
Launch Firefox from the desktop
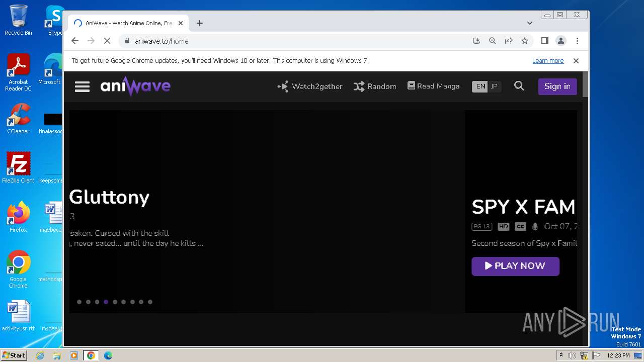tap(18, 217)
